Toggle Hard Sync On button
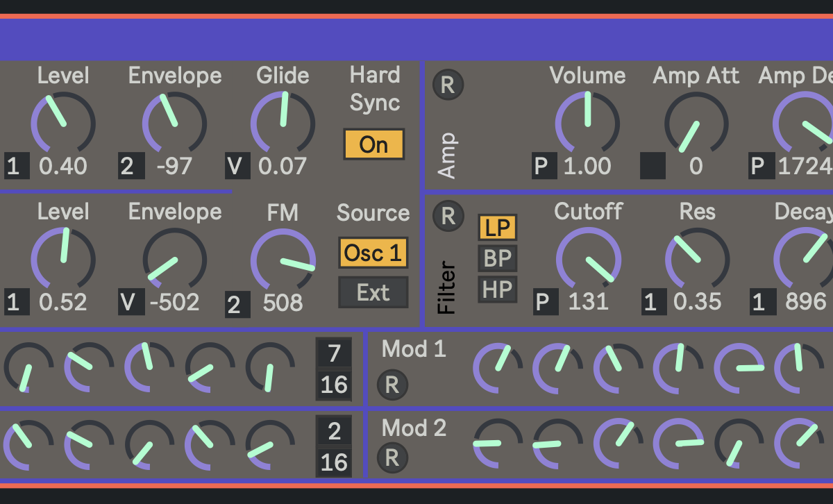The height and width of the screenshot is (504, 833). click(373, 144)
